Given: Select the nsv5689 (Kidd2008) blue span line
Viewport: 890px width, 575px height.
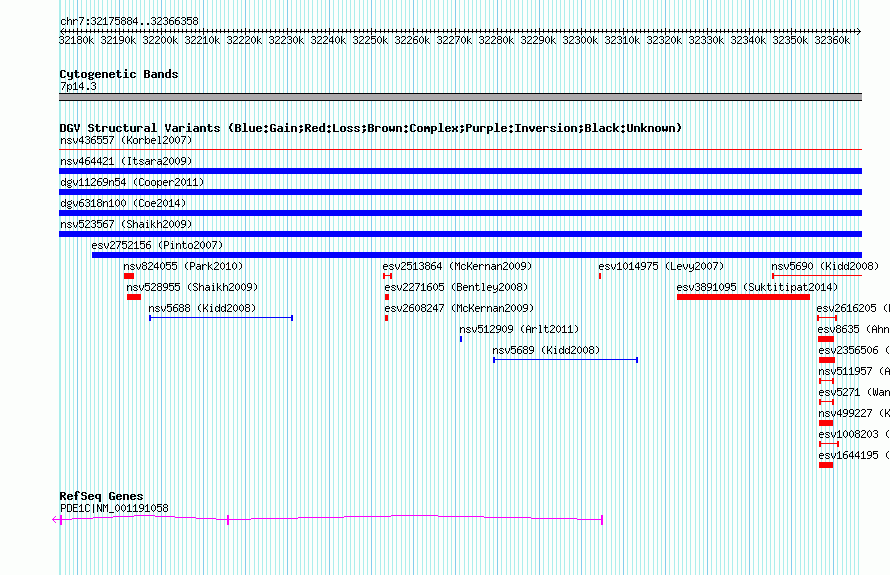Looking at the screenshot, I should [565, 360].
